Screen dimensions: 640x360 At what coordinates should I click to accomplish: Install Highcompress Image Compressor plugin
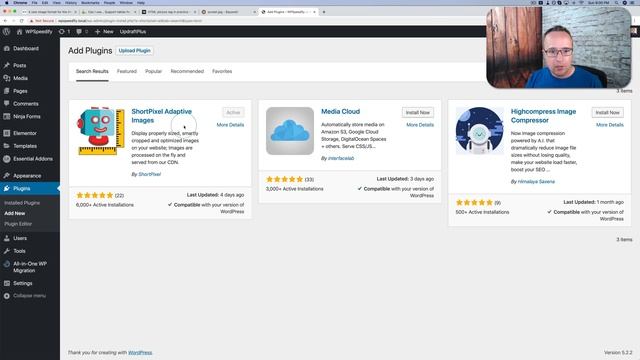[x=607, y=112]
